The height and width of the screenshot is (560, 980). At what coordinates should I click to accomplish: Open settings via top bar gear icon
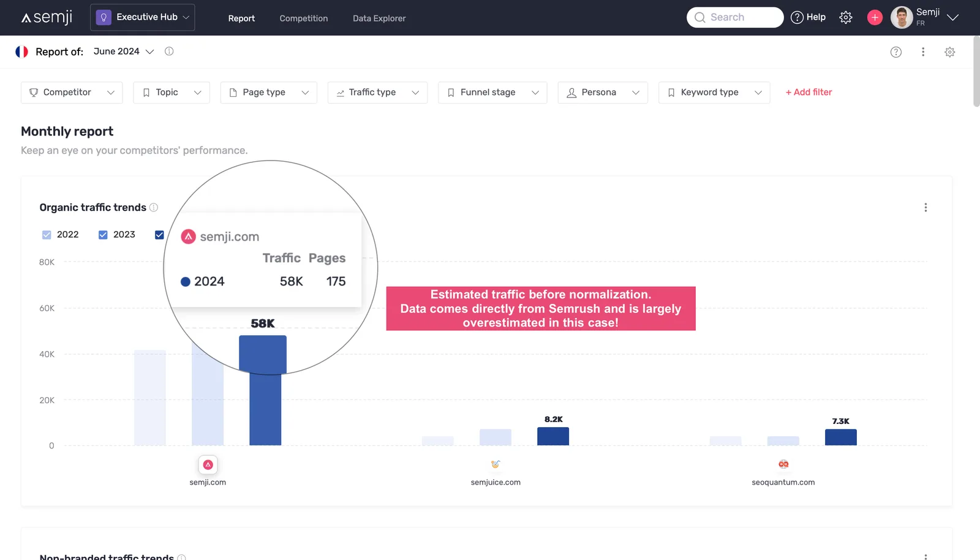(x=846, y=17)
